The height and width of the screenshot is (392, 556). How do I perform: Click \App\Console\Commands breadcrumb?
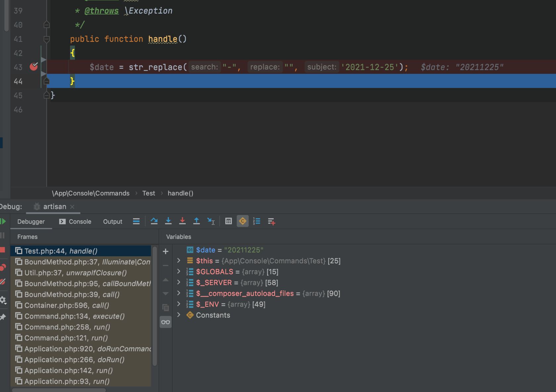tap(91, 193)
